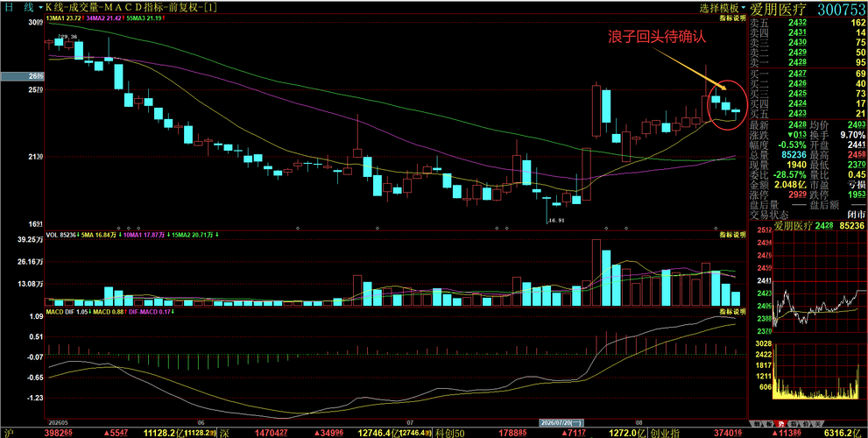Click 指标说明 on the main K-line panel
868x438 pixels.
pos(732,18)
